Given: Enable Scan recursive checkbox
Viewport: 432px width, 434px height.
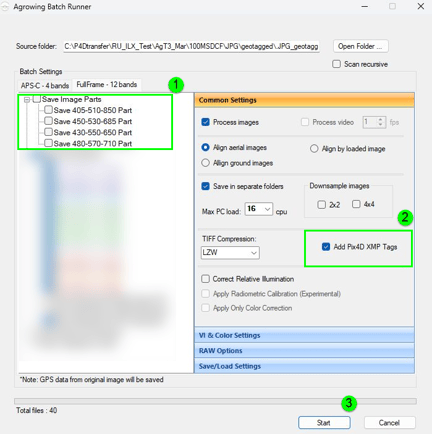Looking at the screenshot, I should (336, 64).
